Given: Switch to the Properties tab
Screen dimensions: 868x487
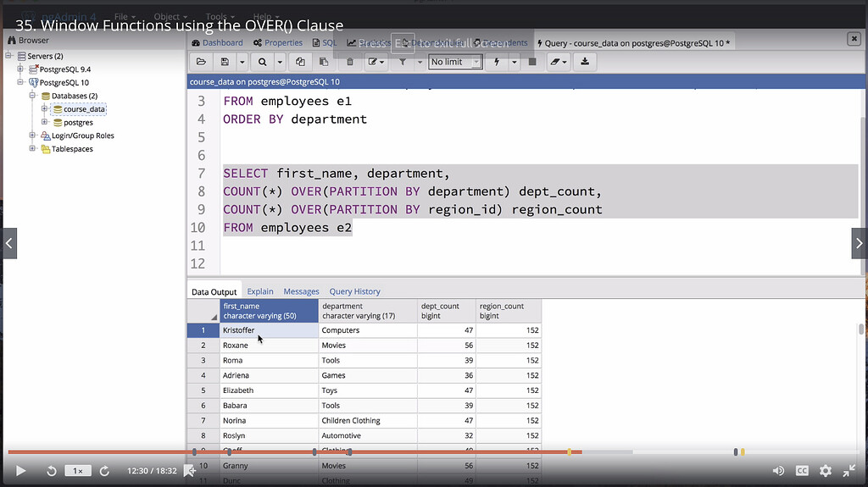Looking at the screenshot, I should tap(278, 42).
